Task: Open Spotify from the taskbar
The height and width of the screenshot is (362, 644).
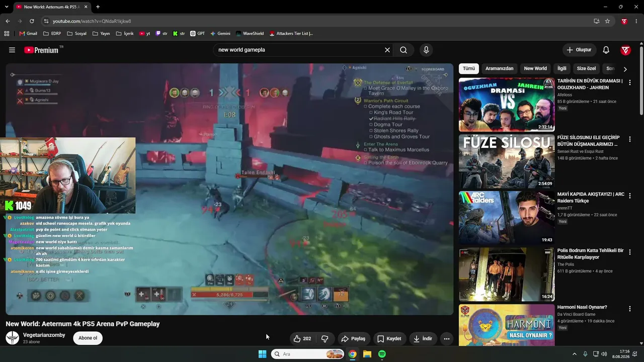Action: 382,354
